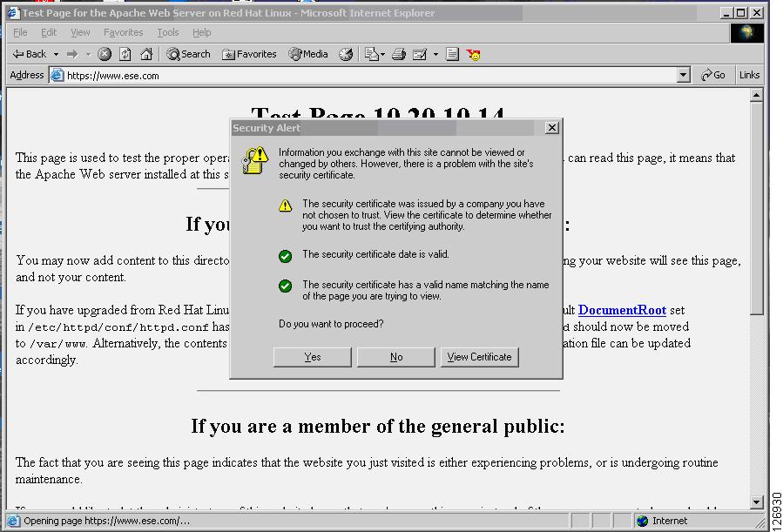Maximize the Internet Explorer window
This screenshot has height=532, width=783.
pos(741,13)
